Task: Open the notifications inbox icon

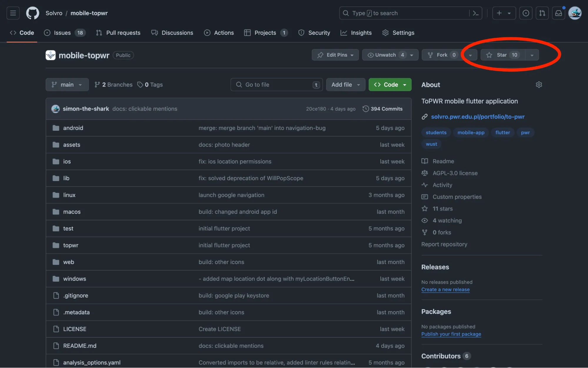Action: pos(558,13)
